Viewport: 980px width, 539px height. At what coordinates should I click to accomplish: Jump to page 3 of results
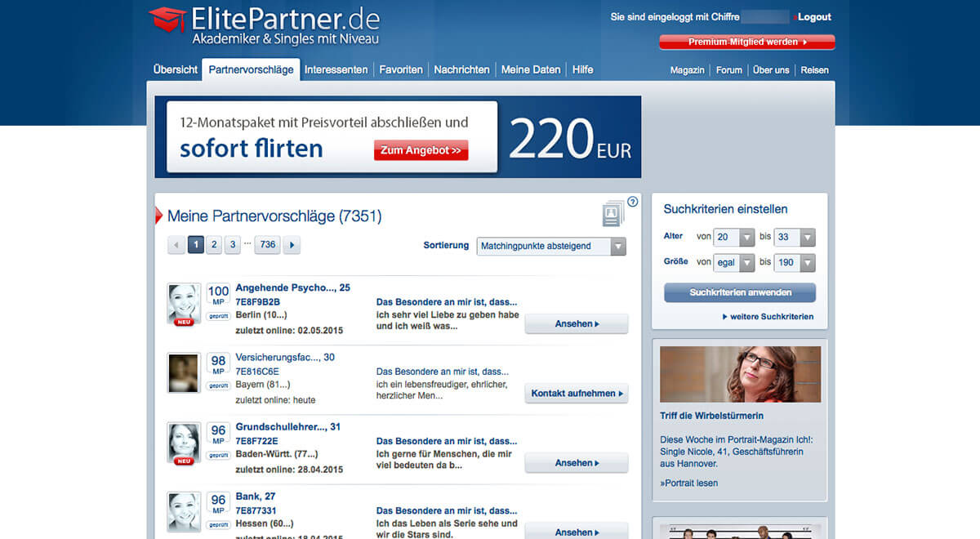click(x=233, y=244)
